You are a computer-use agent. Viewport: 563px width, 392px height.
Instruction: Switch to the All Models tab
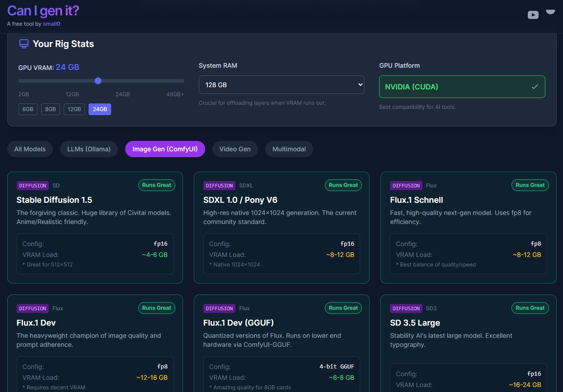[30, 149]
